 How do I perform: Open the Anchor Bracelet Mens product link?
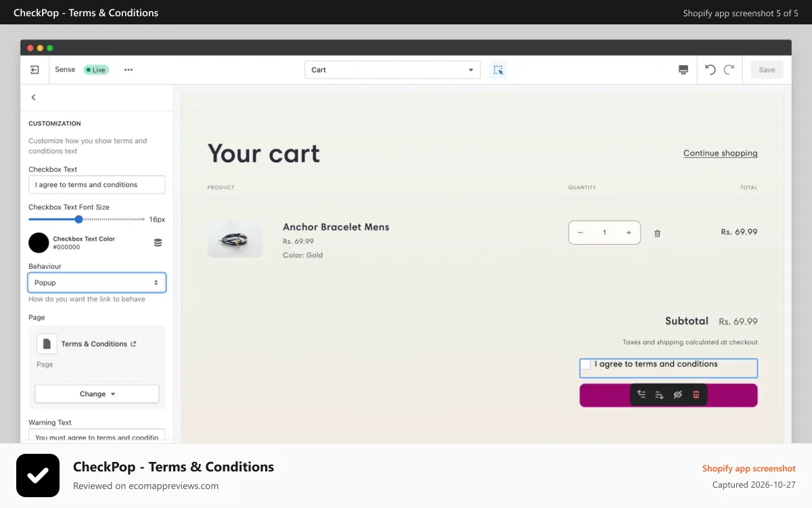(x=336, y=227)
